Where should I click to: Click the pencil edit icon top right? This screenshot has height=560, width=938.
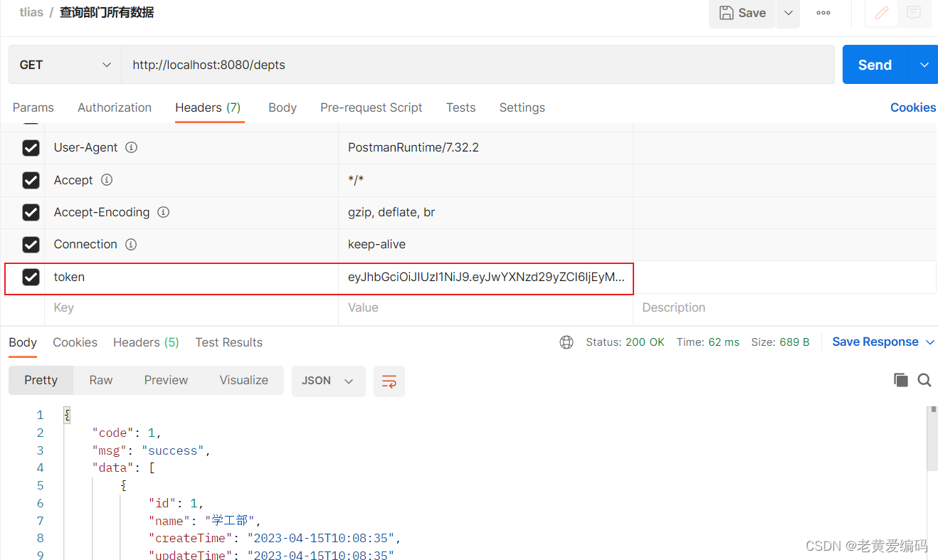click(881, 13)
